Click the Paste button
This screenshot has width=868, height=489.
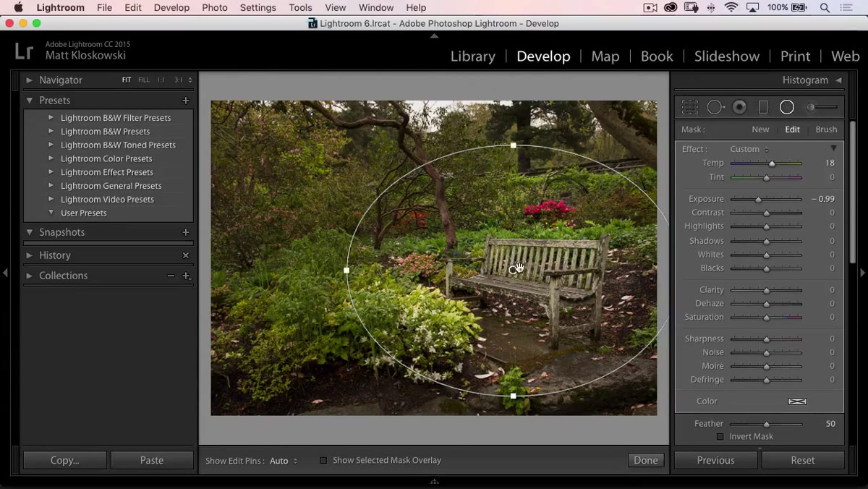[152, 460]
